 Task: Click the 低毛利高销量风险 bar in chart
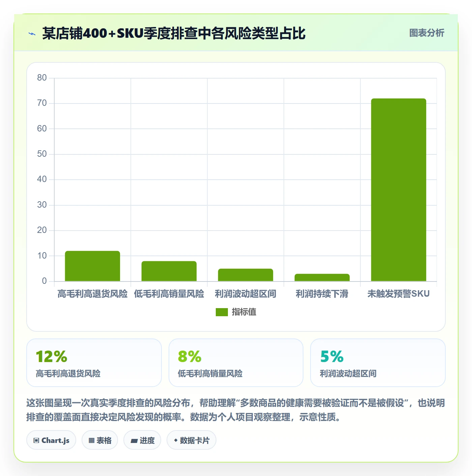click(x=169, y=271)
